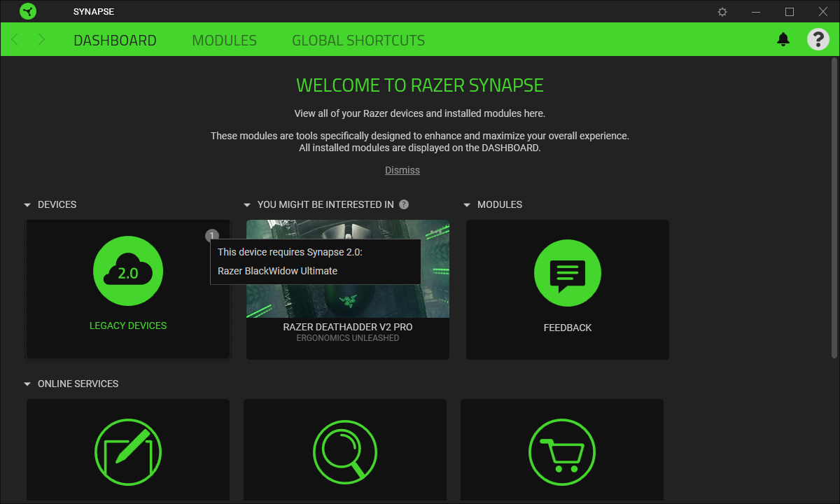
Task: Close the Synapse window
Action: 822,12
